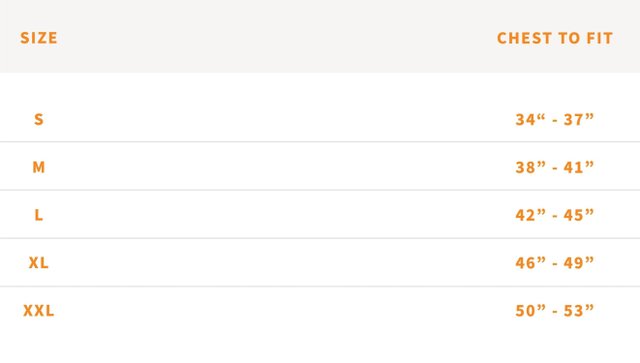Select the S size label
The width and height of the screenshot is (640, 363).
pyautogui.click(x=38, y=119)
